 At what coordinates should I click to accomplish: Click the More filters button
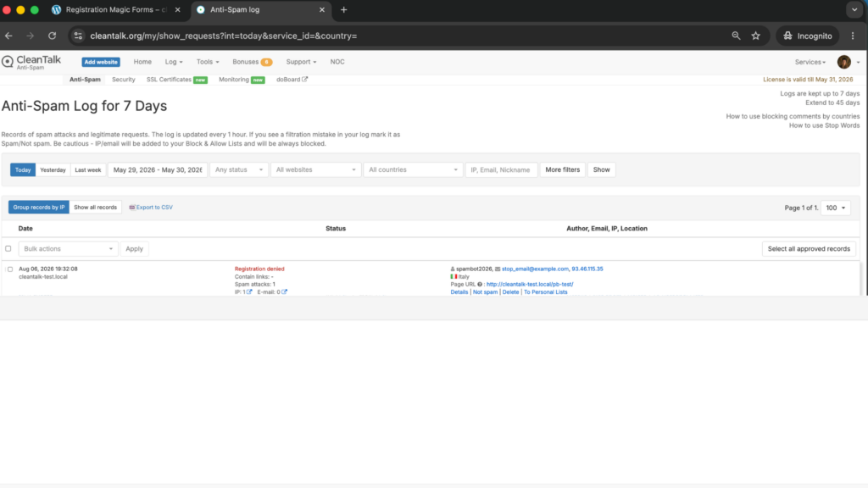tap(563, 169)
